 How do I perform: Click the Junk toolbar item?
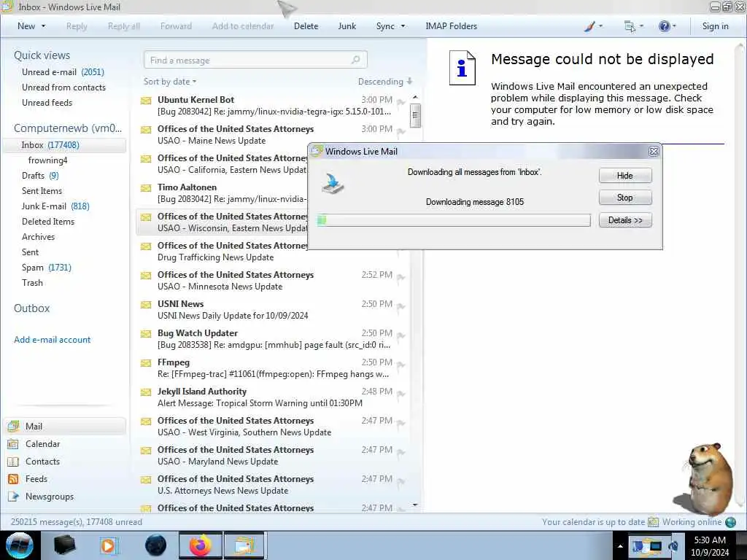point(347,26)
